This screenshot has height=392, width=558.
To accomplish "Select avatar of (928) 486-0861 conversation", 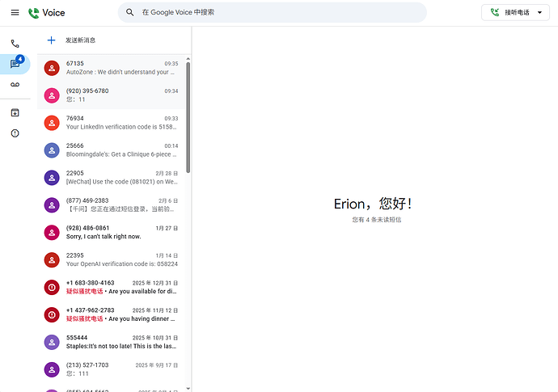I will point(52,232).
